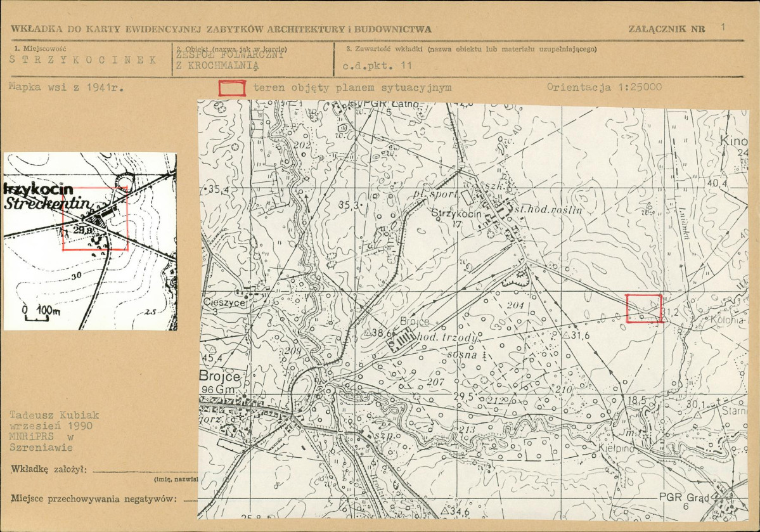
Task: Click the author name "Tadeusz Kubiak"
Action: pos(55,415)
